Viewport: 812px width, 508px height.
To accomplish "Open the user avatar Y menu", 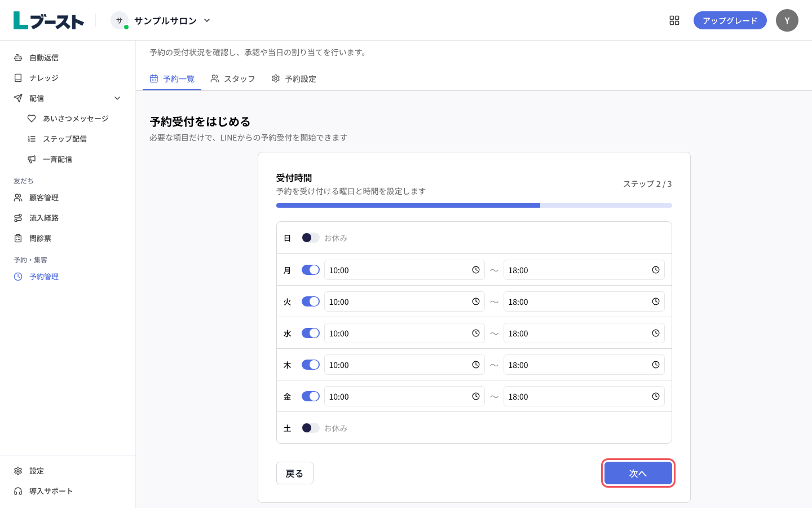I will pyautogui.click(x=787, y=20).
